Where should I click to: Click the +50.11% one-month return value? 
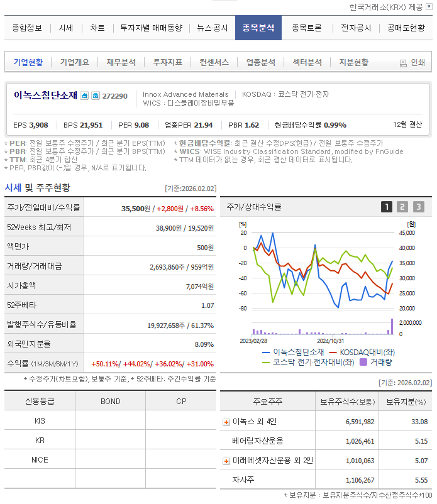click(105, 364)
